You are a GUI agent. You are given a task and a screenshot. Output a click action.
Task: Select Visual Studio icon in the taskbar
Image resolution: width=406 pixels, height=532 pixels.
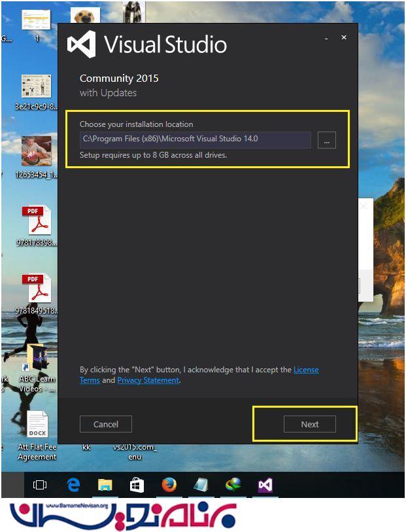click(265, 485)
